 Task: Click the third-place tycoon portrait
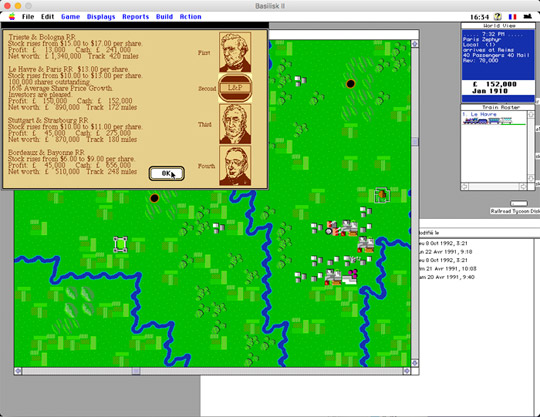pos(235,124)
